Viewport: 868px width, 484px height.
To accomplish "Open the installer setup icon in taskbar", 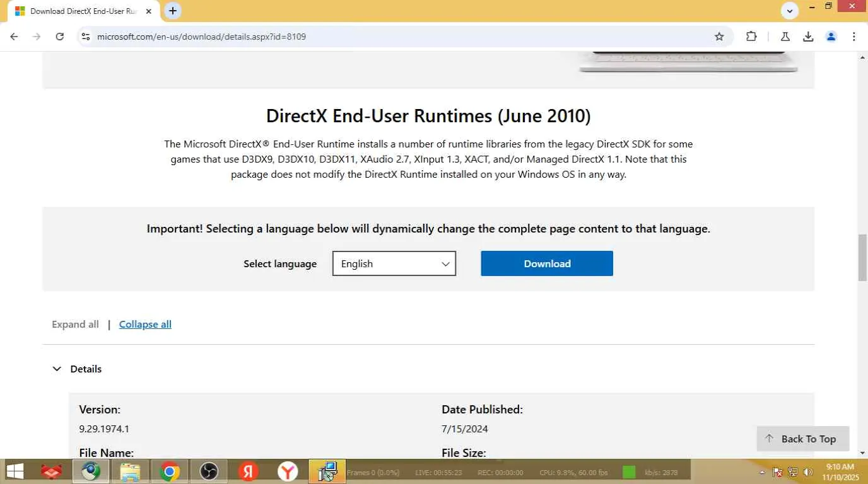I will 327,471.
